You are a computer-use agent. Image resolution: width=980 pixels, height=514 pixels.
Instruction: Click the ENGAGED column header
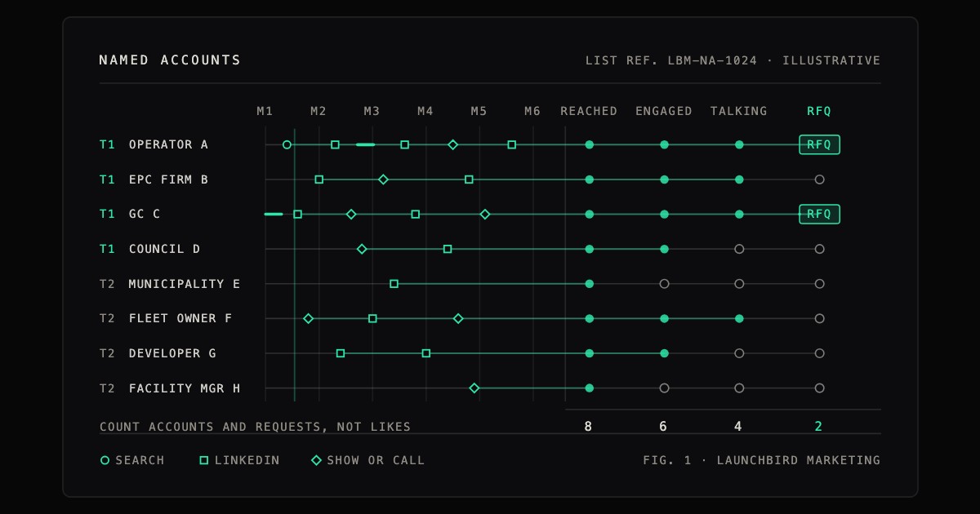(664, 111)
